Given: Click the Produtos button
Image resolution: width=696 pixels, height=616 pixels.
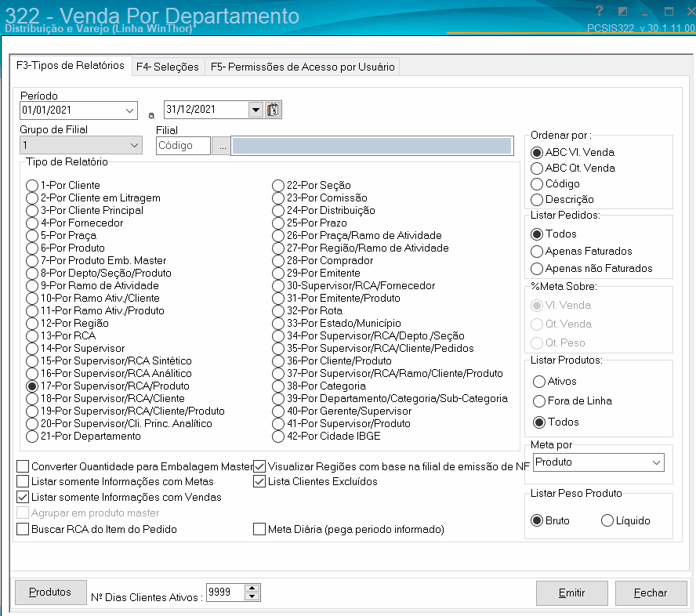Looking at the screenshot, I should pyautogui.click(x=51, y=592).
